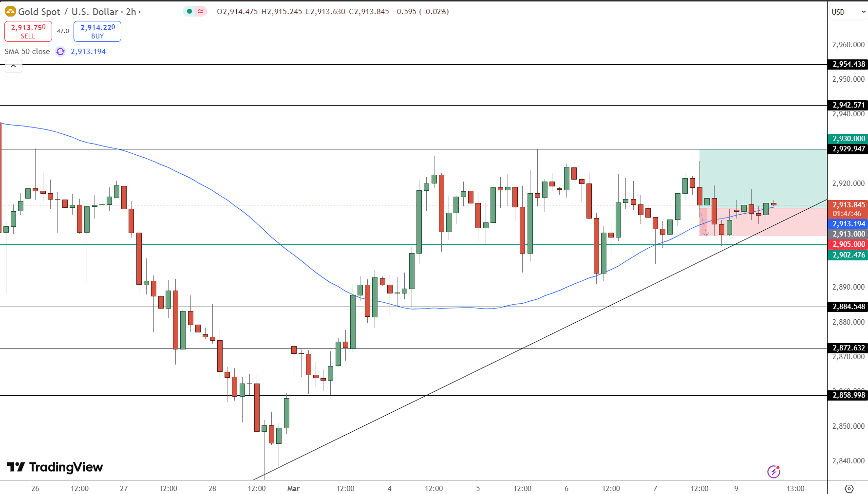
Task: Click the 26 date label on time axis
Action: coord(35,488)
